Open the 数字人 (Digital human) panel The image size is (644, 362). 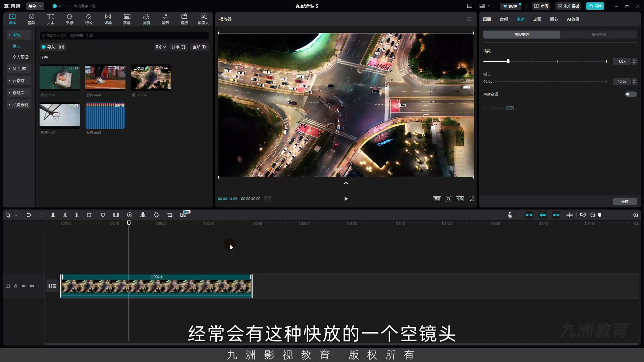[203, 19]
